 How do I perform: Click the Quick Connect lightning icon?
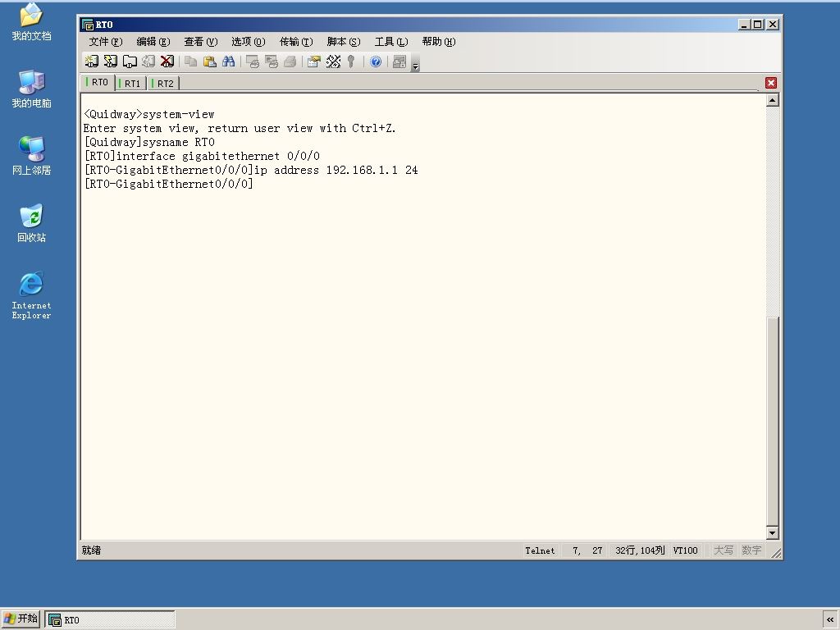pos(111,62)
